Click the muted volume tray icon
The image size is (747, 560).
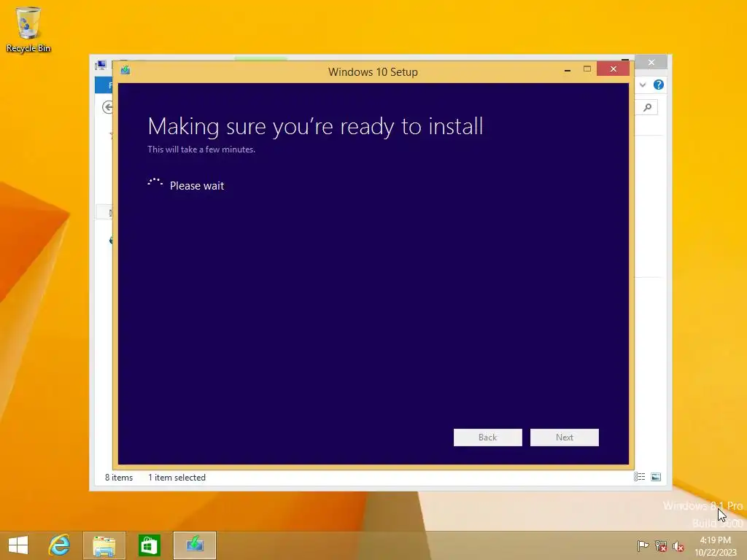click(678, 545)
